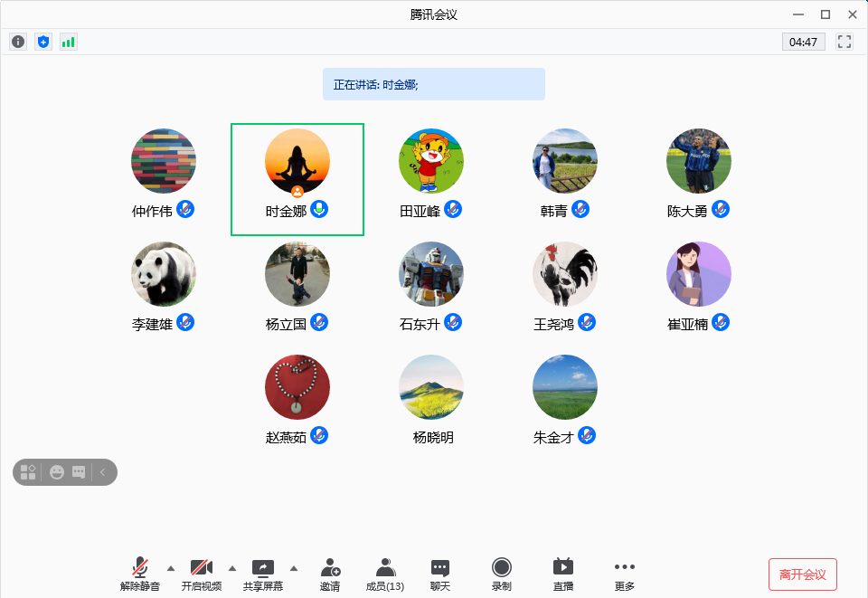
Task: Open the 成员(13) members panel
Action: [385, 574]
